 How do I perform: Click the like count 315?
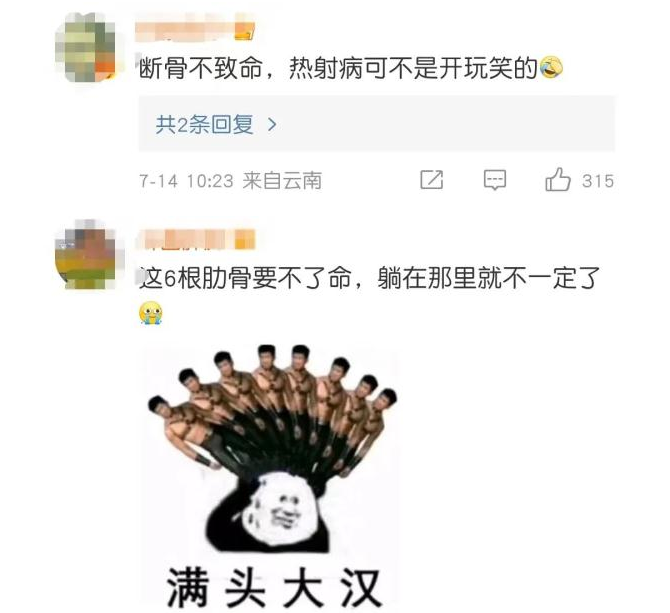598,181
